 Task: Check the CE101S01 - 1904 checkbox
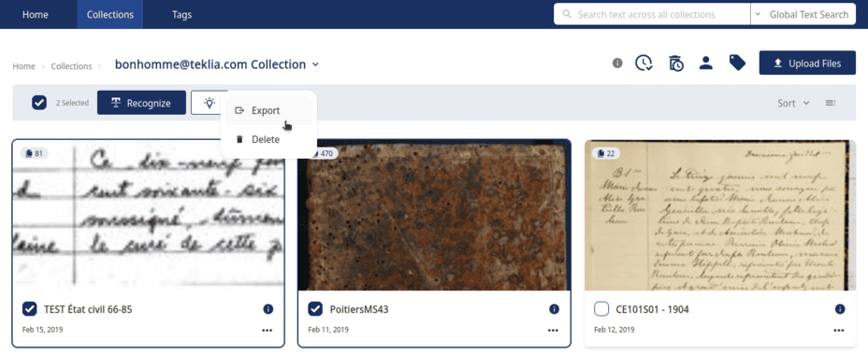click(601, 309)
